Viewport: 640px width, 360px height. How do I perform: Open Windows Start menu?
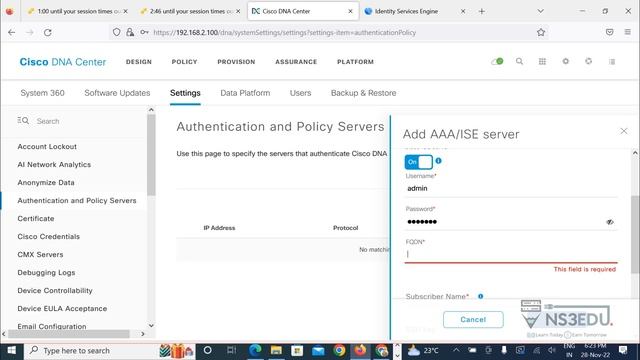coord(11,351)
